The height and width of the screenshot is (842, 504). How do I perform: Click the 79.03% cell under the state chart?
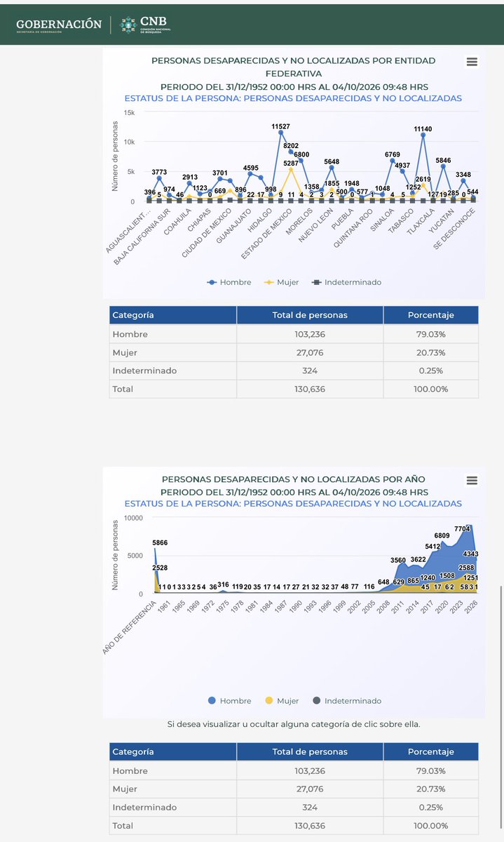click(x=431, y=334)
